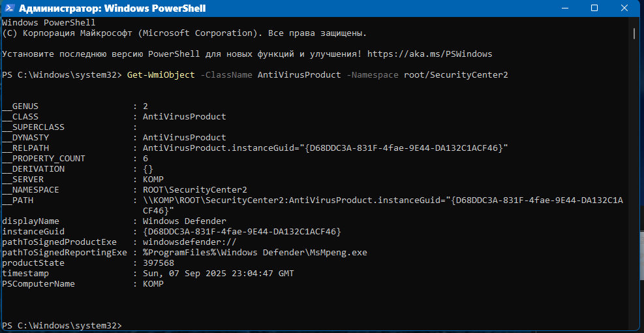Minimize the PowerShell window
Screen dimensions: 644x333
[x=564, y=8]
